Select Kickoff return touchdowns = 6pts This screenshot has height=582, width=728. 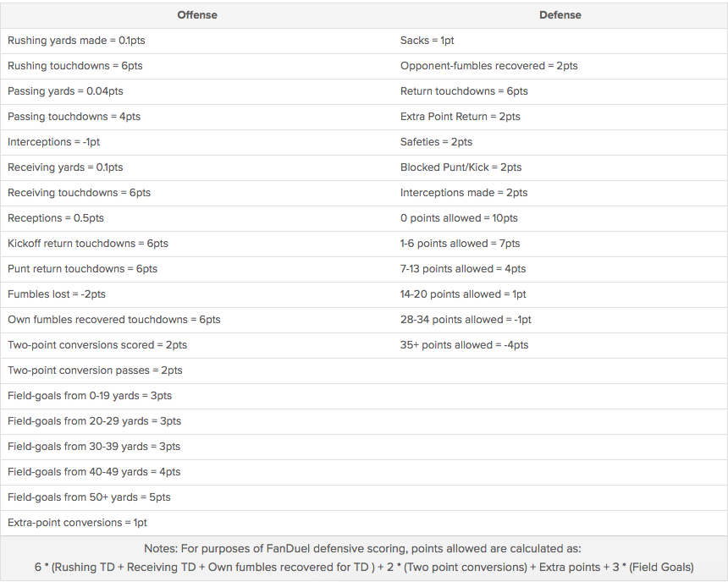point(88,244)
